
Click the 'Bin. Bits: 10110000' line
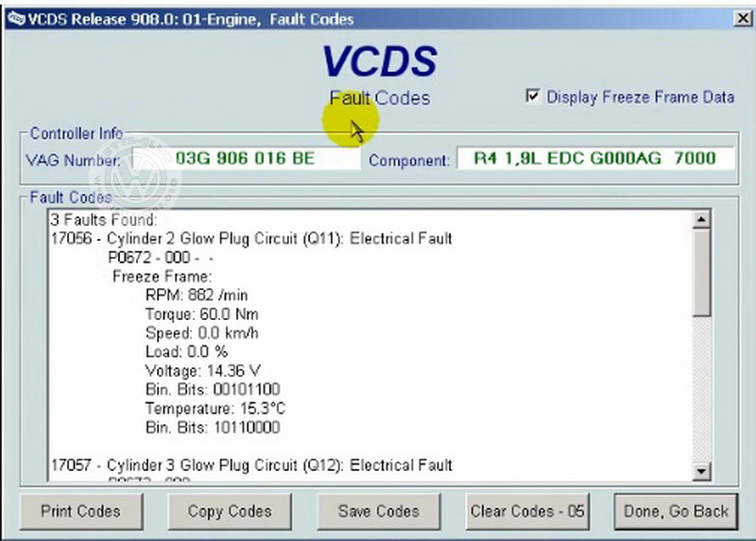click(x=213, y=428)
